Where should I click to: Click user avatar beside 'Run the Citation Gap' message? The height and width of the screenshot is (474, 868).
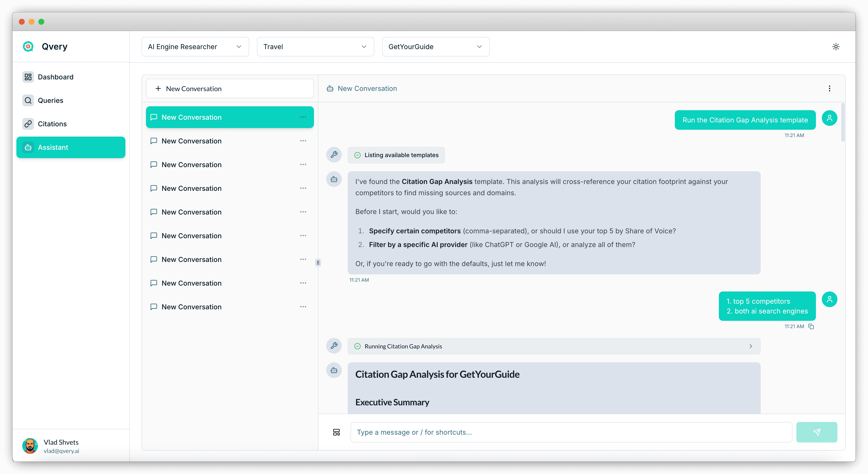click(829, 118)
